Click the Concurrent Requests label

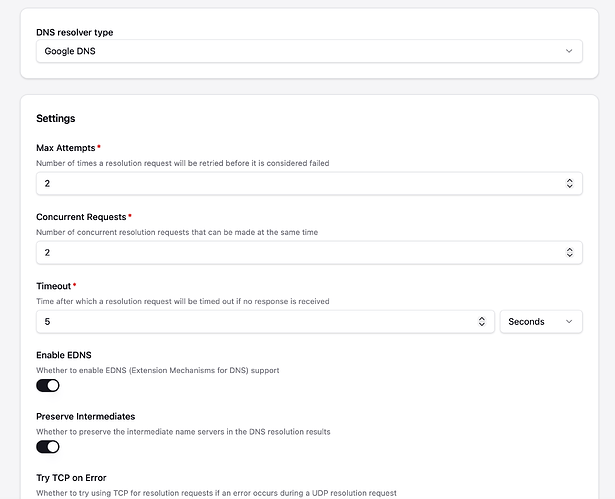(81, 217)
